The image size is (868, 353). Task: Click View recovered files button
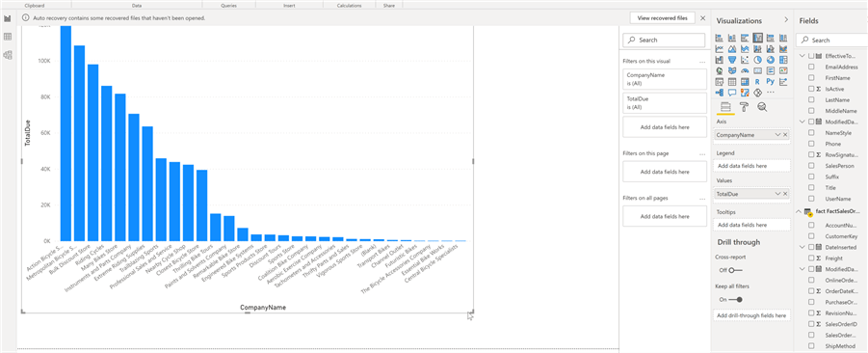(663, 17)
